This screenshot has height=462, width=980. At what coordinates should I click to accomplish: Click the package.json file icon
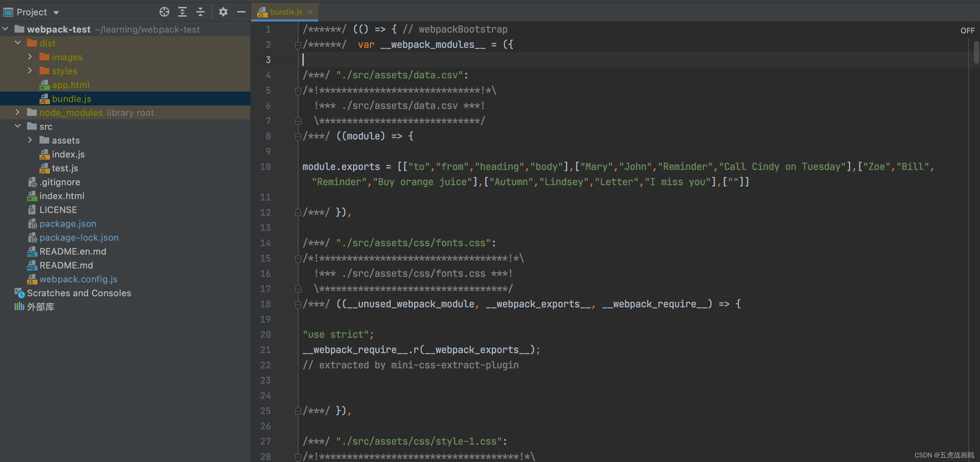(x=32, y=224)
